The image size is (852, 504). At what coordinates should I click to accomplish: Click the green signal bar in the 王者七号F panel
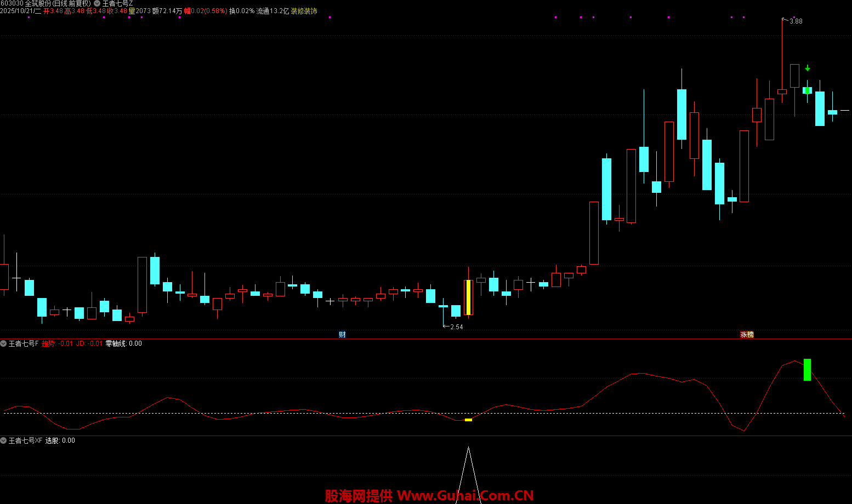[807, 370]
